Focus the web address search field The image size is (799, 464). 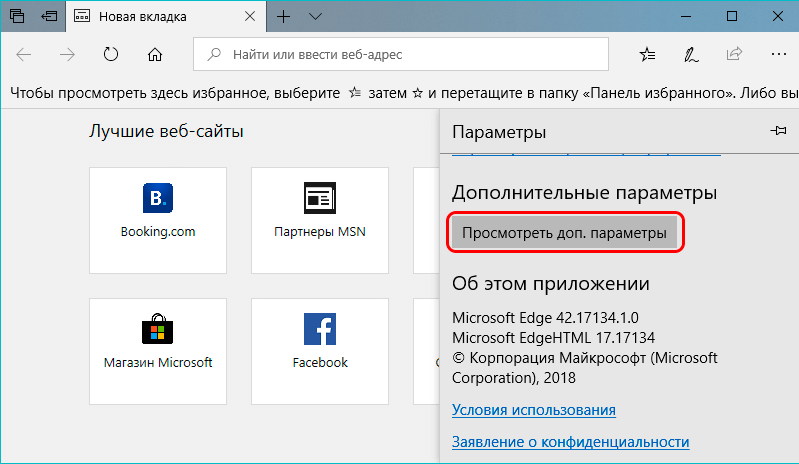coord(401,54)
